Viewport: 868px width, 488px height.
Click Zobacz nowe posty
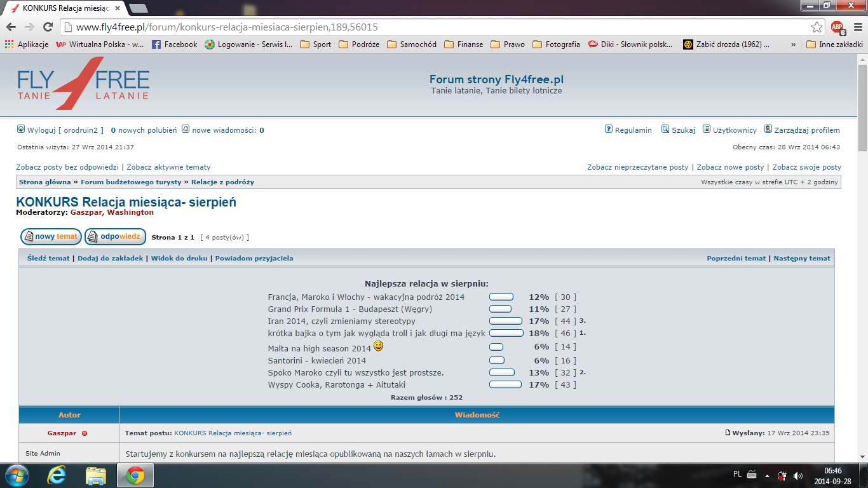pyautogui.click(x=731, y=167)
